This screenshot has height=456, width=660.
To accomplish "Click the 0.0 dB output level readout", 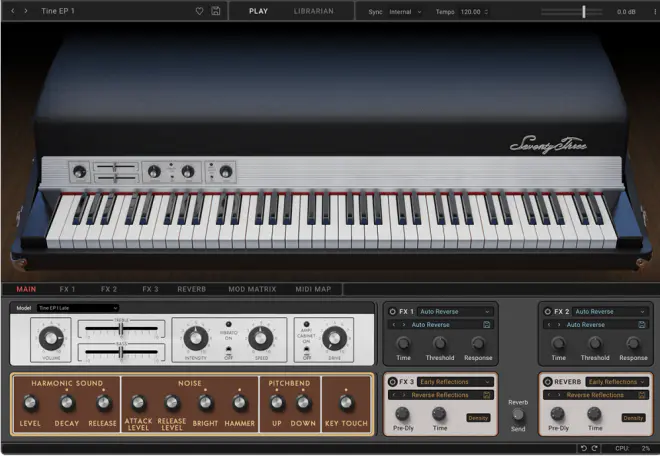I will click(x=626, y=12).
